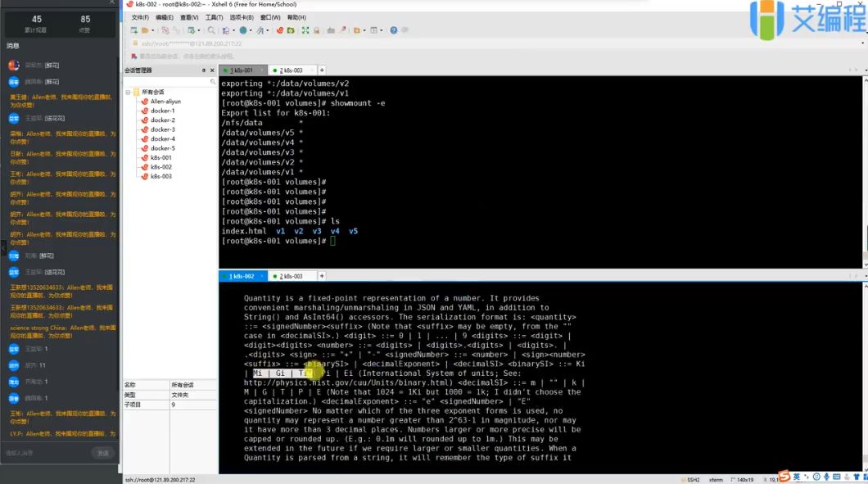Open the 文件(F) menu
Viewport: 868px width, 484px height.
coord(139,18)
